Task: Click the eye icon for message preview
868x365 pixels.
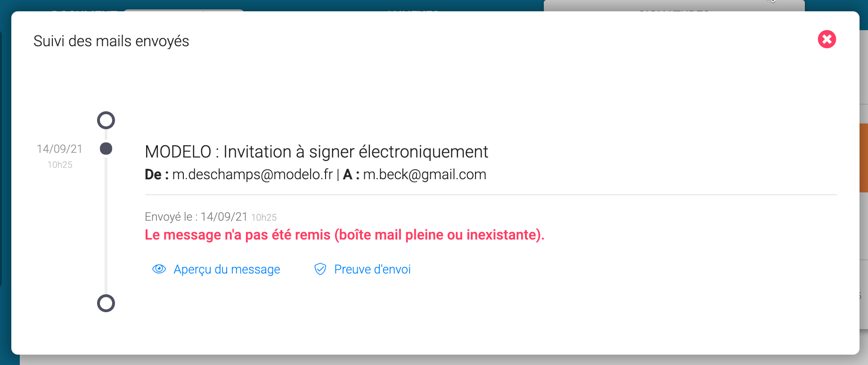Action: click(x=159, y=269)
